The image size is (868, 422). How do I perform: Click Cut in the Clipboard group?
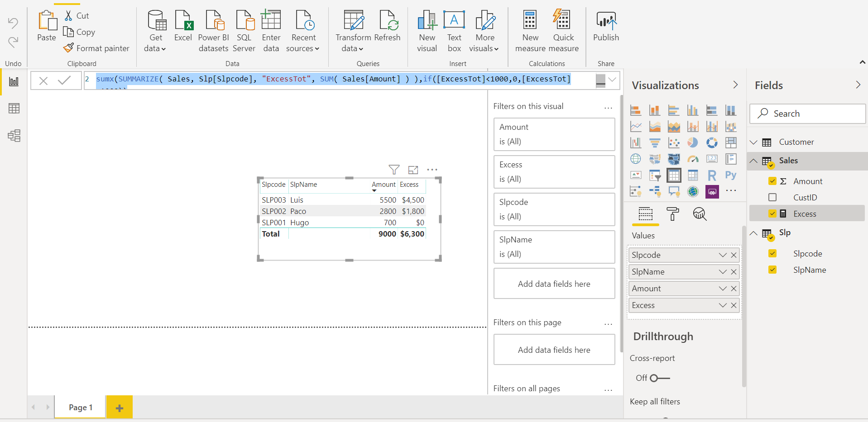click(x=77, y=15)
